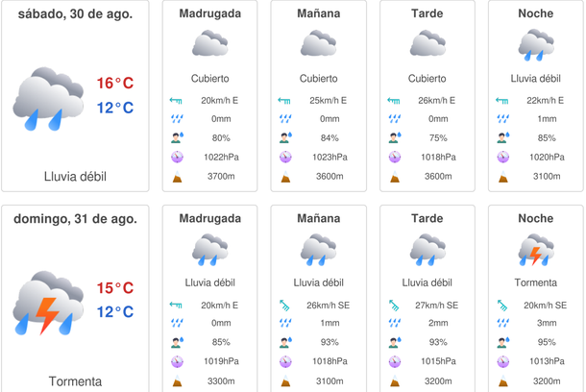Image resolution: width=586 pixels, height=392 pixels.
Task: Select the "domingo, 31 de ago." date heading
Action: pyautogui.click(x=75, y=219)
